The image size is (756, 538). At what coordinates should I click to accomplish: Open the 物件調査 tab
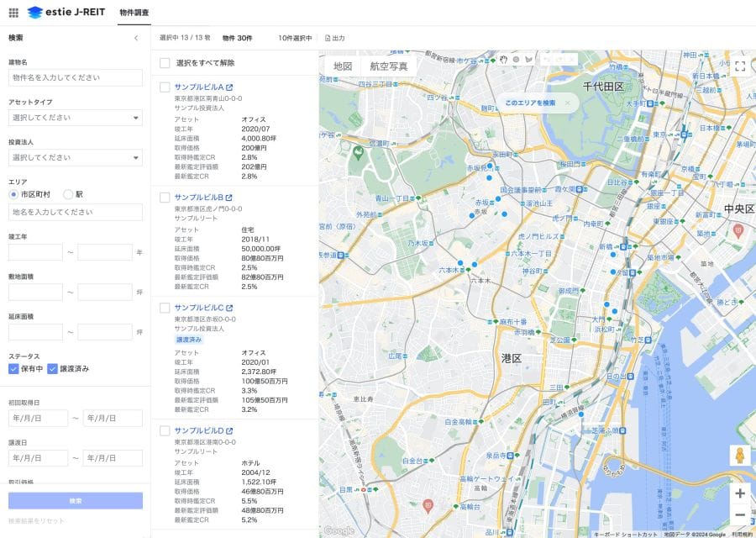[134, 13]
